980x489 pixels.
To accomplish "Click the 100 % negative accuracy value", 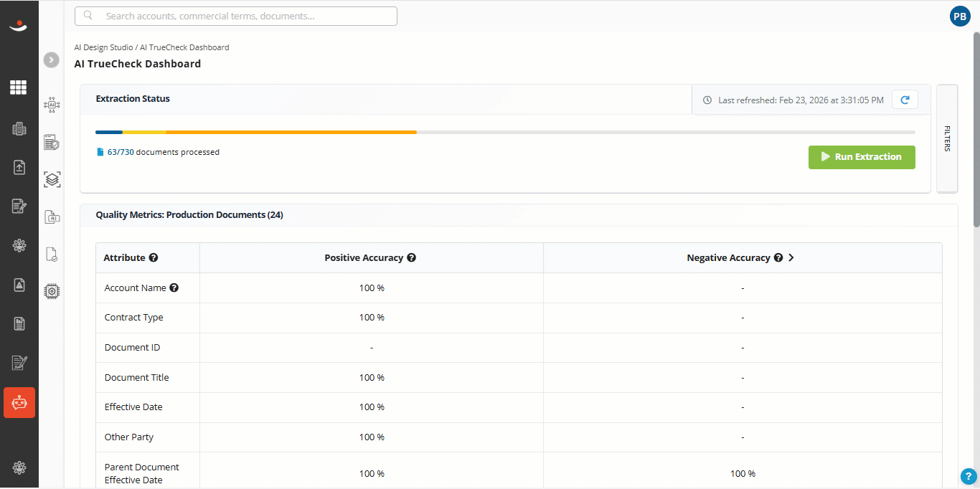I will 743,474.
